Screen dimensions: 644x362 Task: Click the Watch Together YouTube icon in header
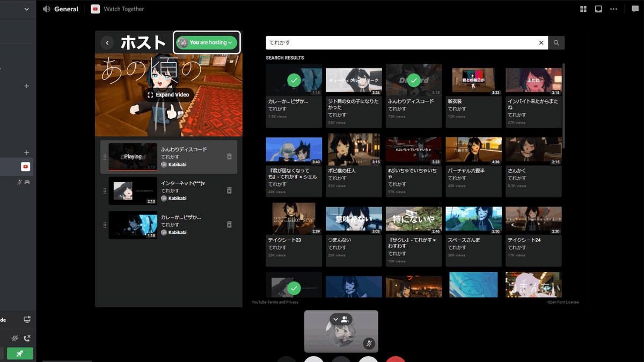coord(95,9)
